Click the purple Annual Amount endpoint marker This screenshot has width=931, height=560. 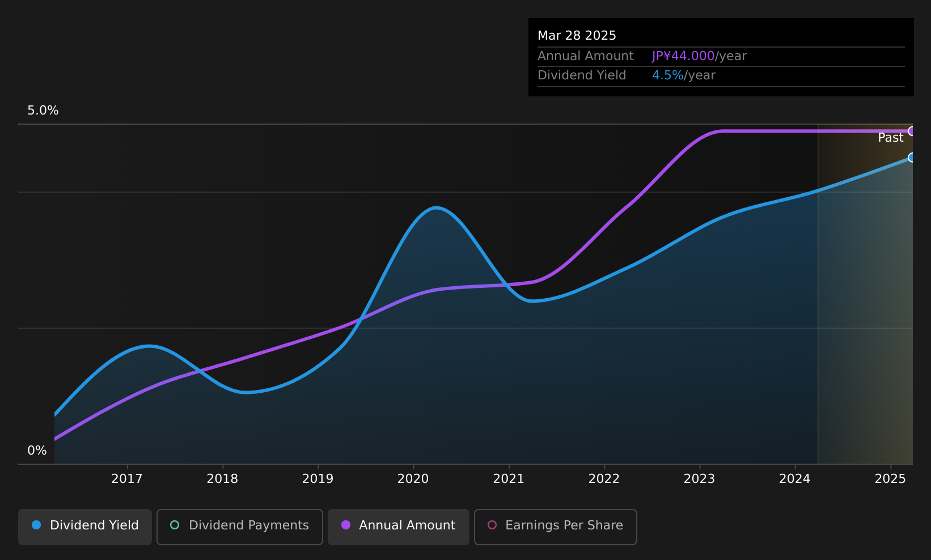click(912, 131)
